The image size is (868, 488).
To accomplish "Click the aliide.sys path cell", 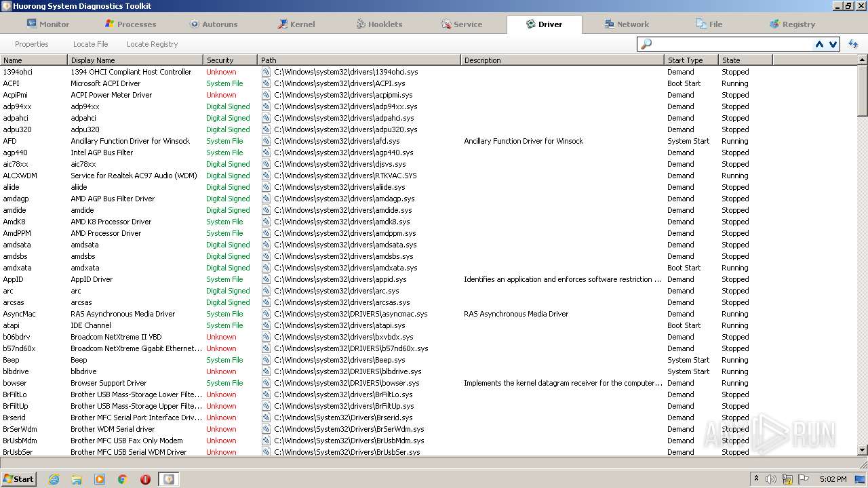I will pyautogui.click(x=359, y=187).
